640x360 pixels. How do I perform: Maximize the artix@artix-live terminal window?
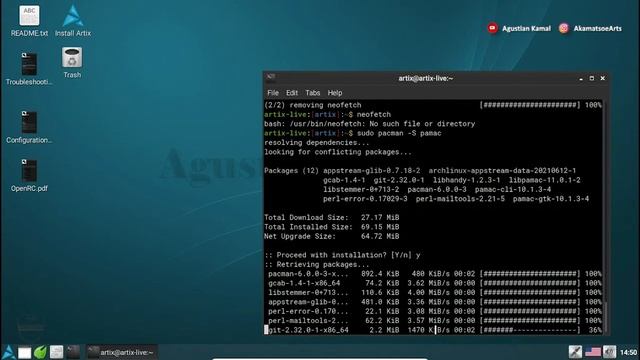[592, 78]
